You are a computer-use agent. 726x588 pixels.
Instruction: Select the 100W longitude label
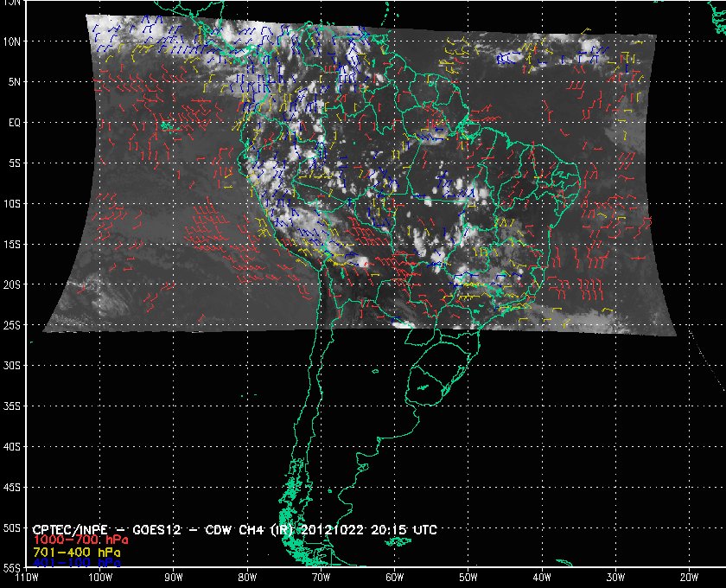click(100, 578)
